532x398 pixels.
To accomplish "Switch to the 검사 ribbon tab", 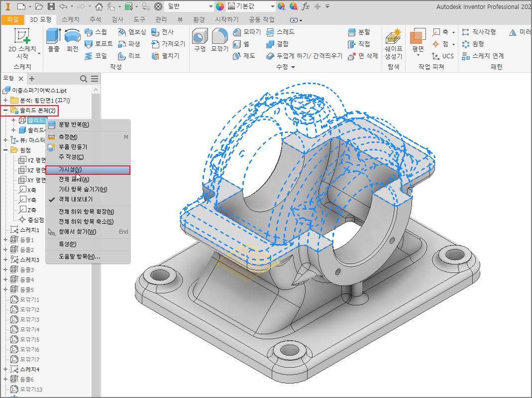I will click(x=117, y=19).
